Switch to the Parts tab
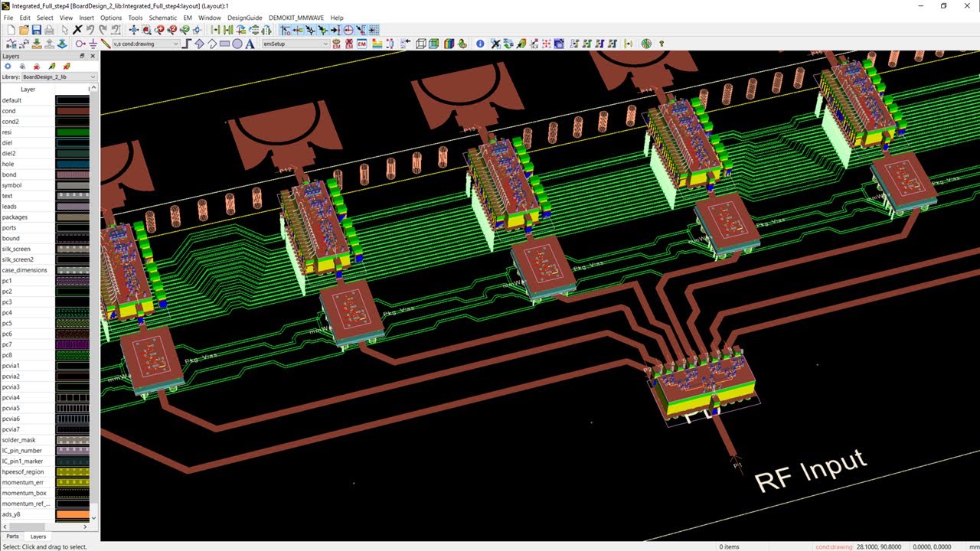This screenshot has width=980, height=551. (12, 536)
